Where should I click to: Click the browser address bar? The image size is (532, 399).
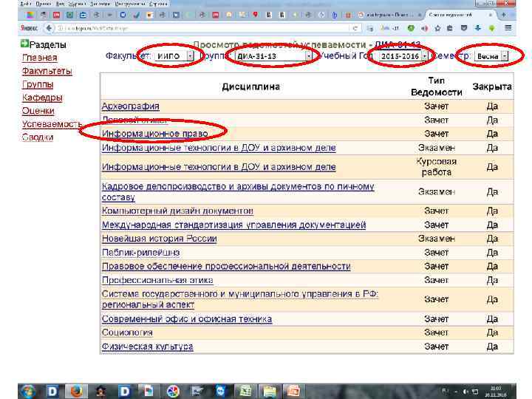click(204, 28)
